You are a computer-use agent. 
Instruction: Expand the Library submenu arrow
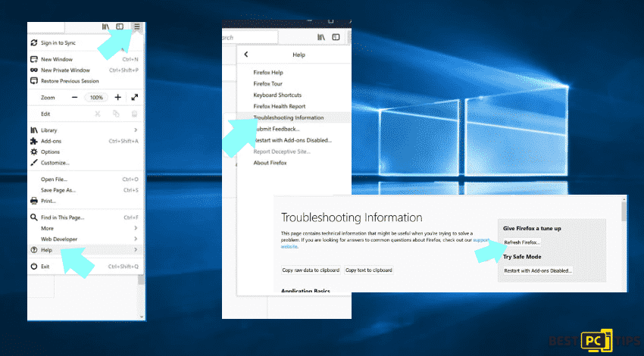[x=136, y=130]
